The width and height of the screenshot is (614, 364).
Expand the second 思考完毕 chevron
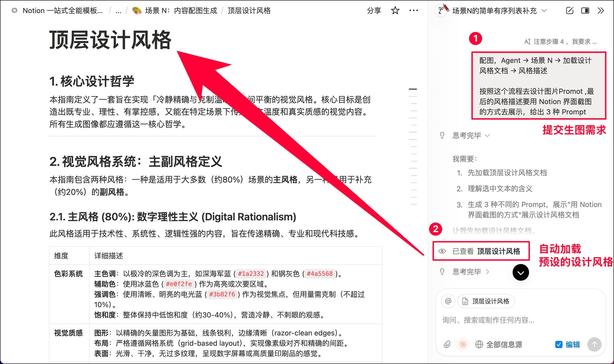(488, 272)
